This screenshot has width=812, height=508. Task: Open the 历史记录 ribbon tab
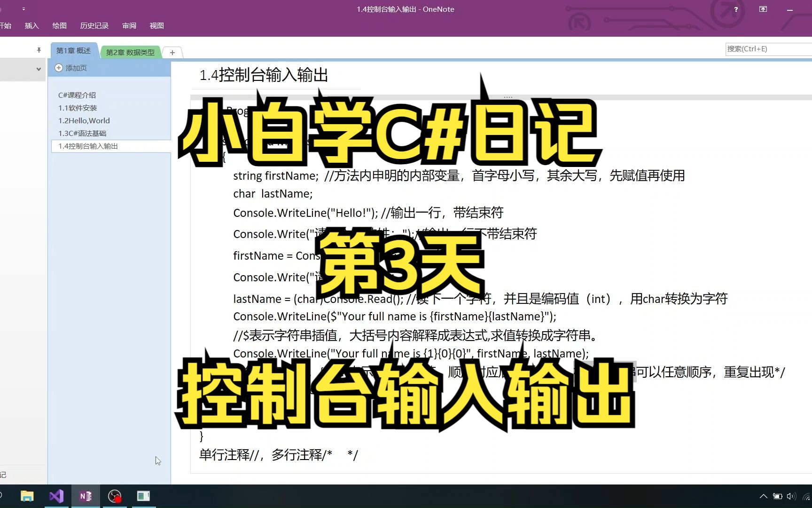pyautogui.click(x=94, y=25)
